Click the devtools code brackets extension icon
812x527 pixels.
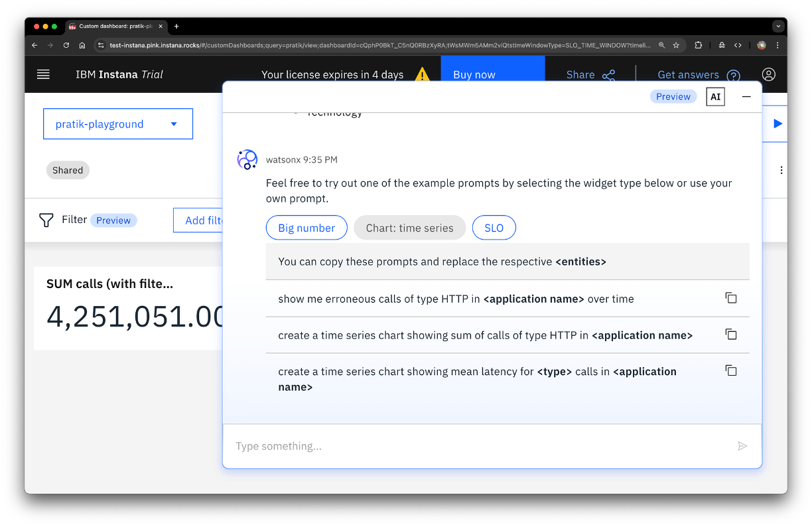[738, 45]
